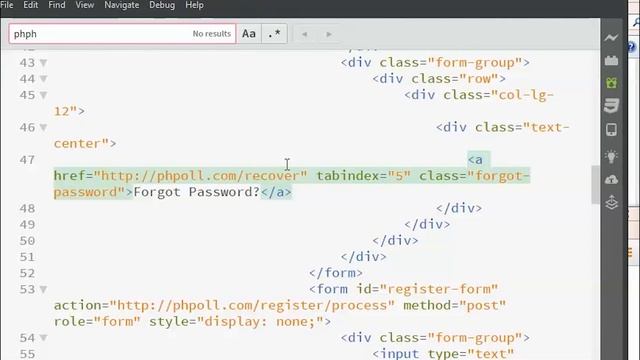The image size is (640, 360).
Task: Click the light bulb icon in sidebar
Action: [611, 156]
